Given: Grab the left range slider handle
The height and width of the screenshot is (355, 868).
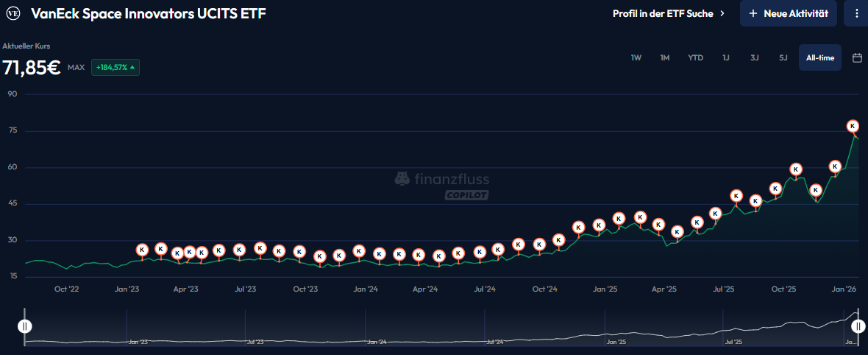Looking at the screenshot, I should point(25,326).
